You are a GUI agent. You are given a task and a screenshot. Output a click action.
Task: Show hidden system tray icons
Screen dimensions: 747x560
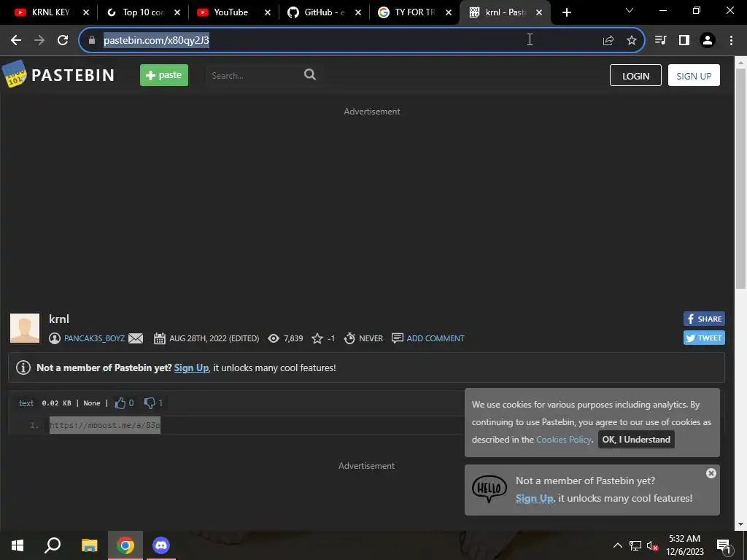(x=617, y=545)
